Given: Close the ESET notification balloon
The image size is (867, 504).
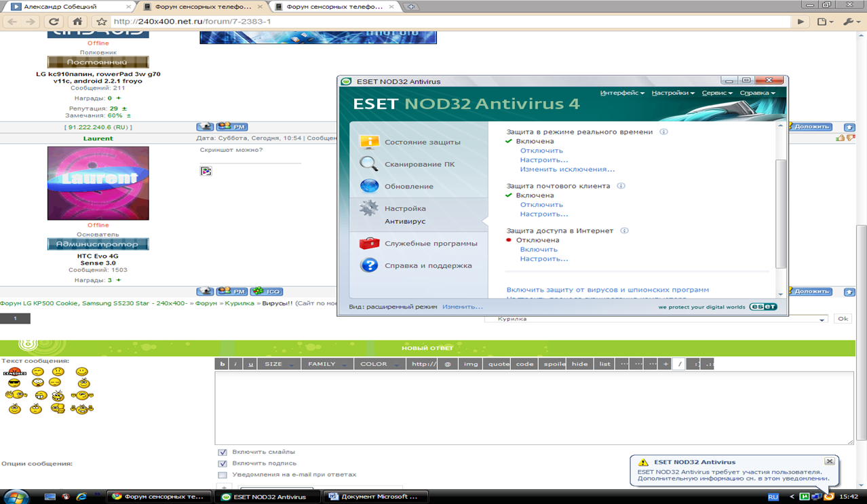Looking at the screenshot, I should coord(829,461).
